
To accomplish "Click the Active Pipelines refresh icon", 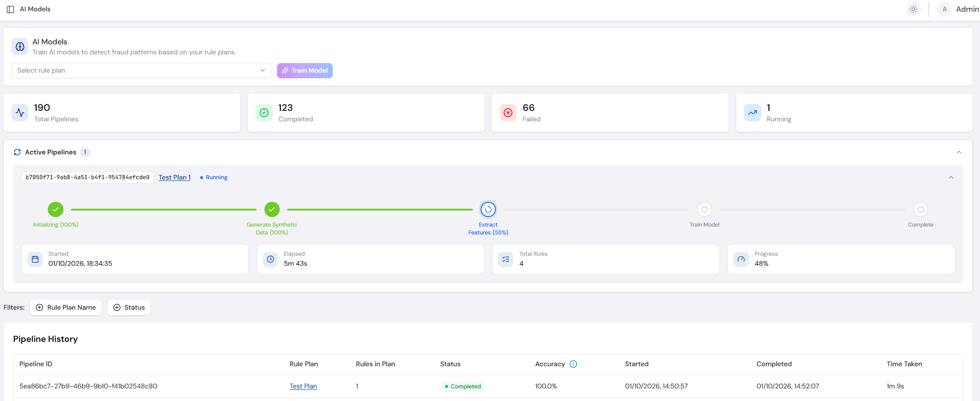I will [17, 152].
